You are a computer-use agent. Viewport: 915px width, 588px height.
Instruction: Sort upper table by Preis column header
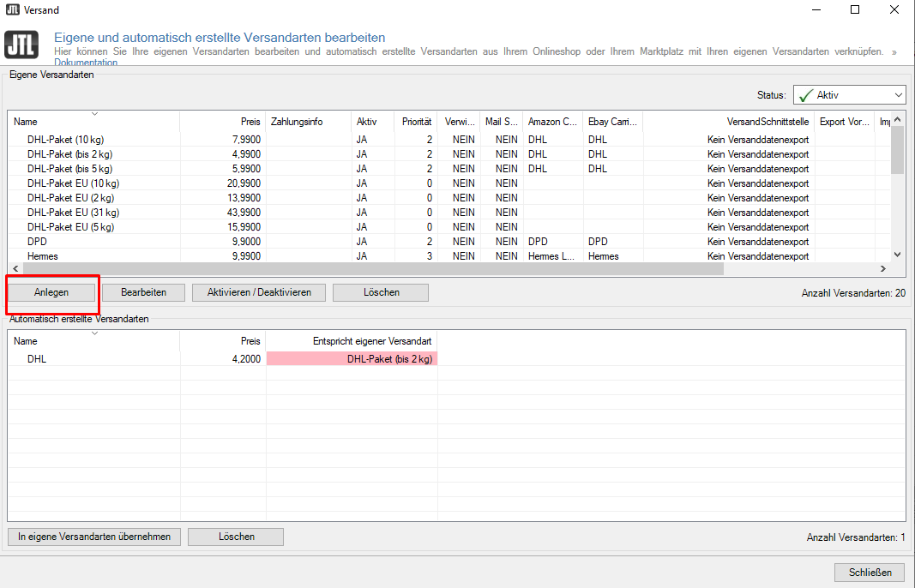click(x=222, y=122)
